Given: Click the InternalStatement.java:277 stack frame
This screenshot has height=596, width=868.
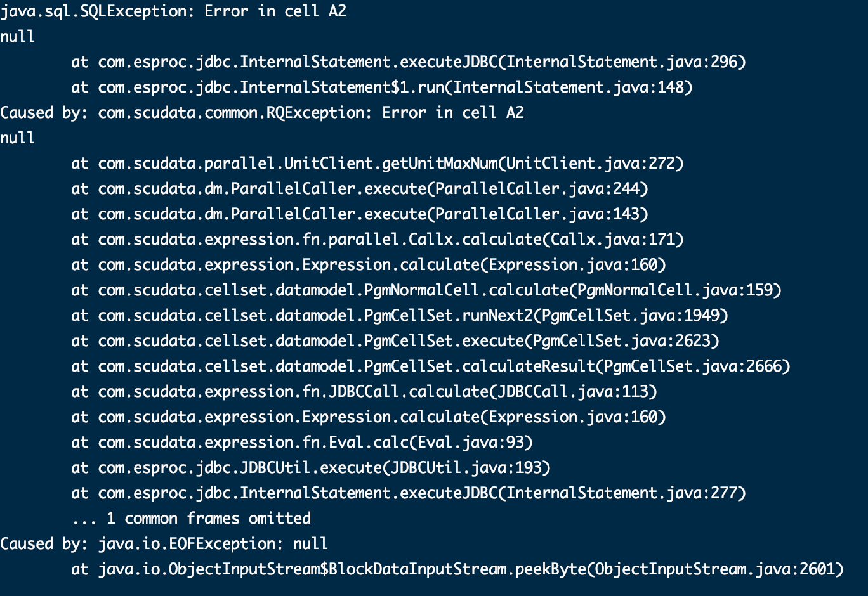Looking at the screenshot, I should 408,493.
